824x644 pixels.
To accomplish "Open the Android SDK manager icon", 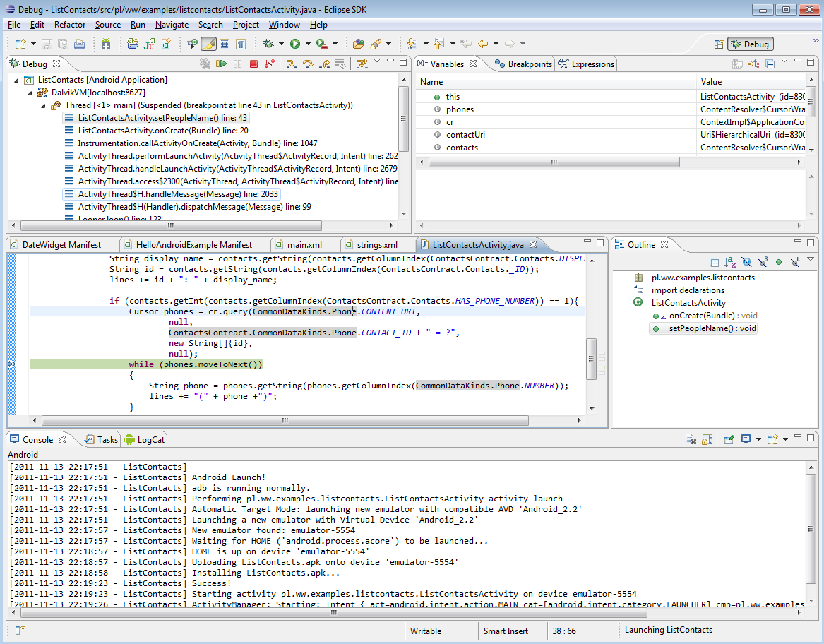I will pos(106,44).
